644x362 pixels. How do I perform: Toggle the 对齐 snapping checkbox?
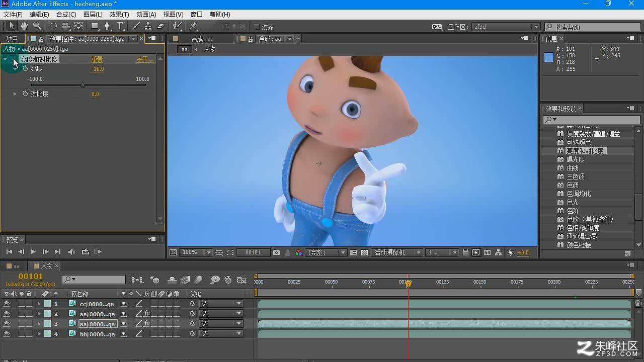[257, 27]
